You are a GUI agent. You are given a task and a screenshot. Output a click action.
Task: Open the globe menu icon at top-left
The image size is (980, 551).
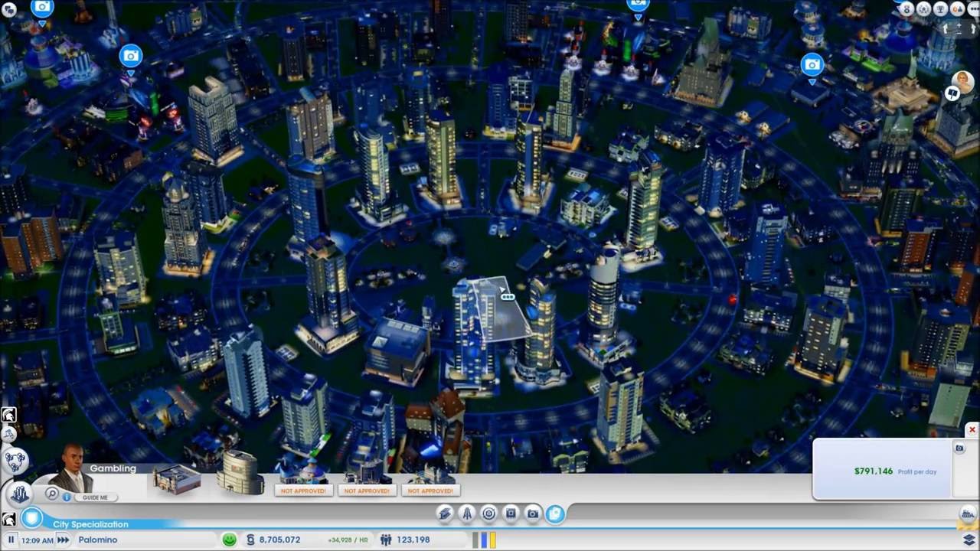[x=8, y=10]
